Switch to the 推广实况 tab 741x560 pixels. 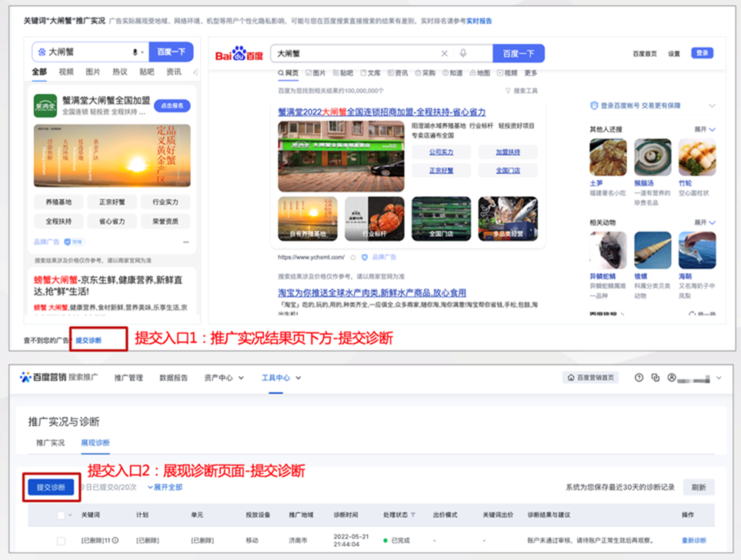click(51, 443)
